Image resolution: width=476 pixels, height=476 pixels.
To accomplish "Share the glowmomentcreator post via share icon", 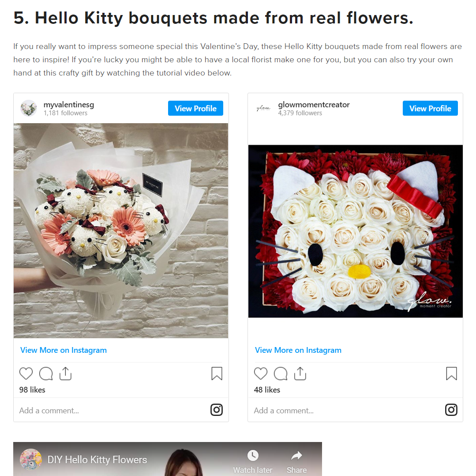I will pyautogui.click(x=300, y=374).
